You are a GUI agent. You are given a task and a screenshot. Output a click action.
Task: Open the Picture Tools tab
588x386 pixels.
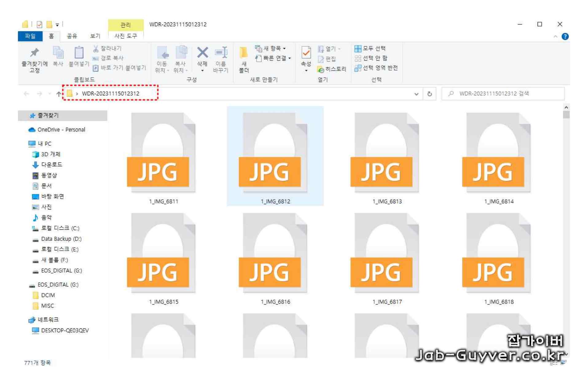(126, 36)
